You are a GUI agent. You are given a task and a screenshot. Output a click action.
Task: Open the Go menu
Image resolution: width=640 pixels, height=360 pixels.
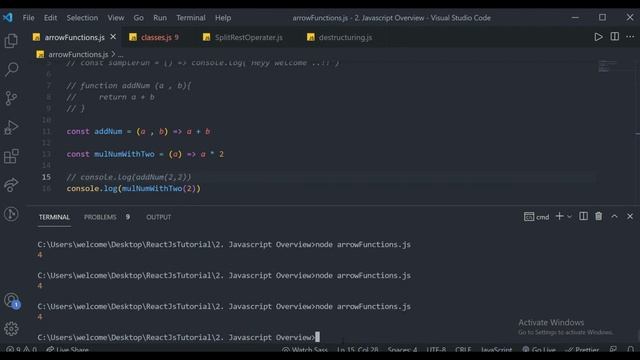(139, 18)
